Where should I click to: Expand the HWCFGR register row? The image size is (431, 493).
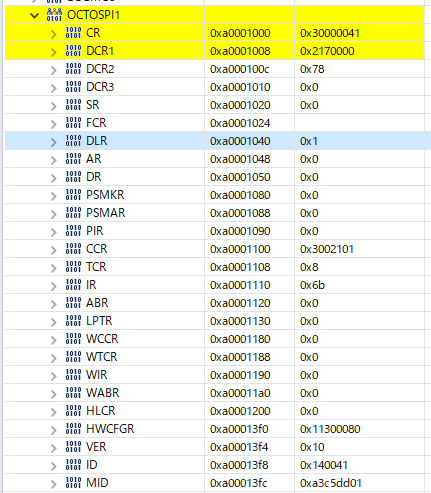[53, 430]
